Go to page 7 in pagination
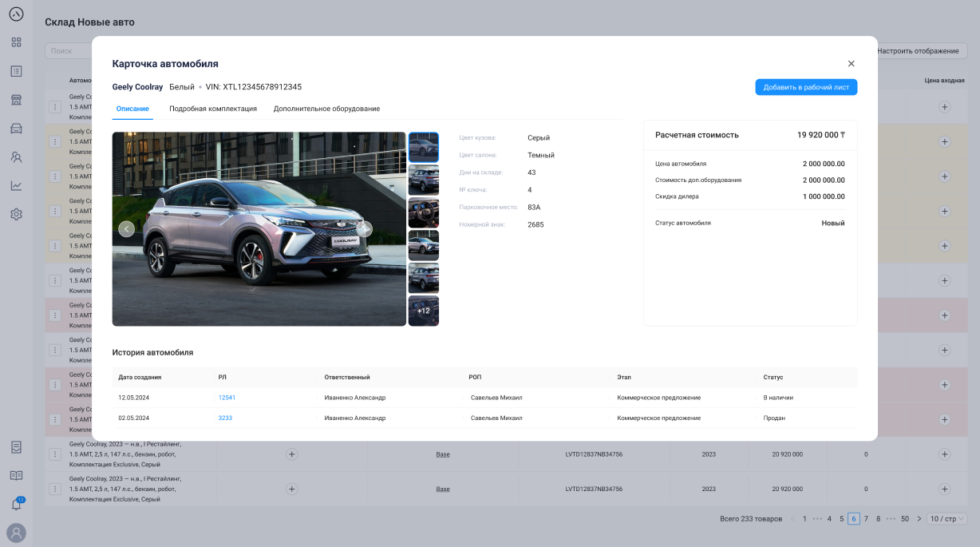980x547 pixels. [x=866, y=519]
